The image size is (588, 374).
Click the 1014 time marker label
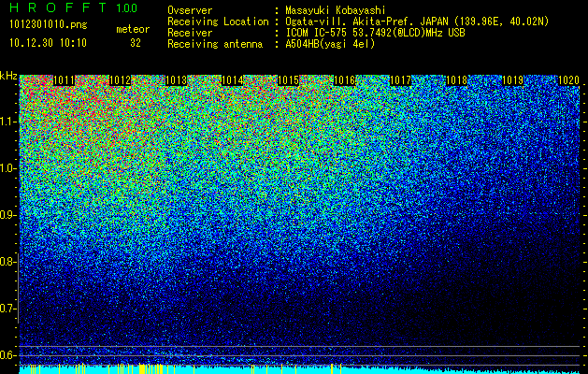[233, 80]
